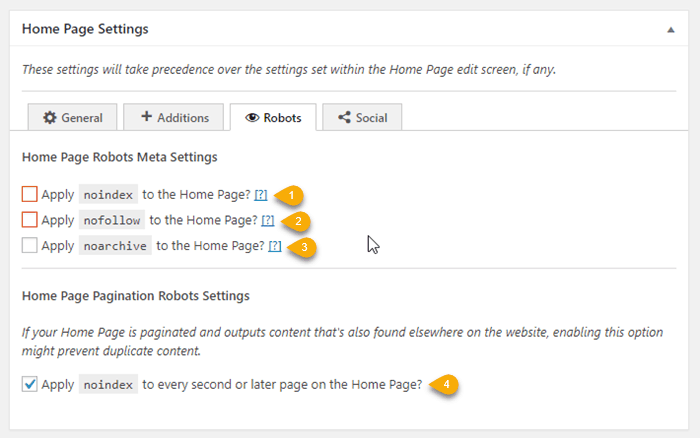Click orange annotation marker number 3

pyautogui.click(x=301, y=246)
